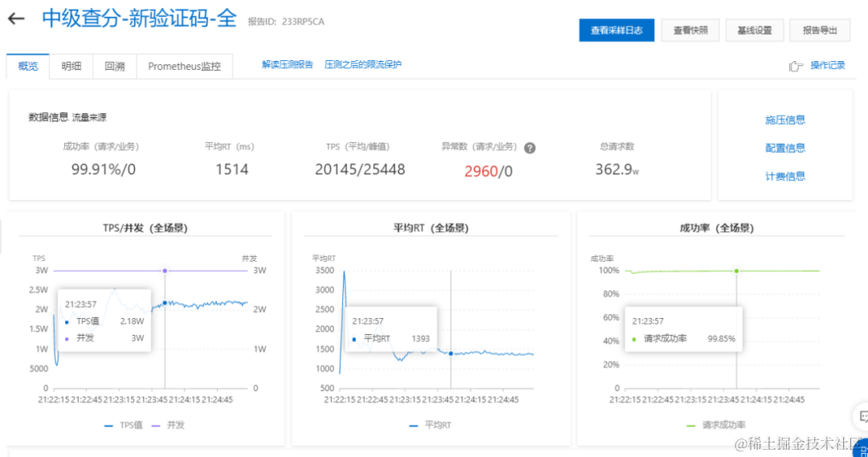Image resolution: width=868 pixels, height=457 pixels.
Task: Click the 查看采样日志 button
Action: 616,31
